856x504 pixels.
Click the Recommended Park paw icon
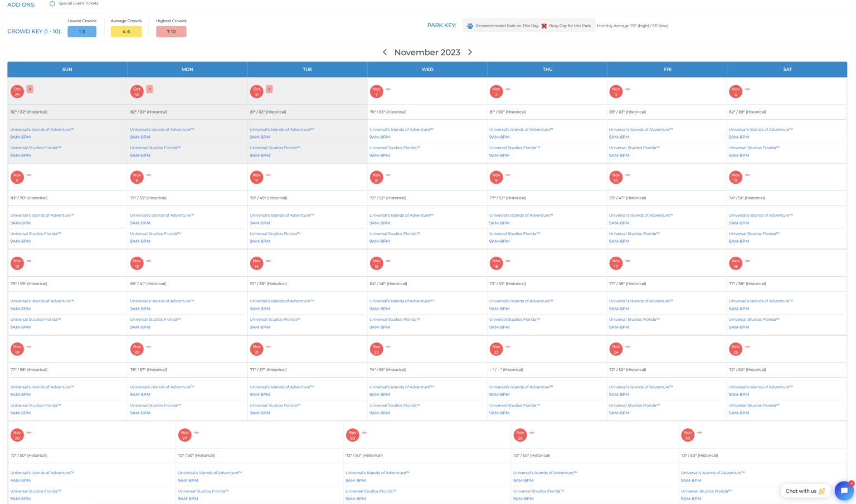pos(470,26)
